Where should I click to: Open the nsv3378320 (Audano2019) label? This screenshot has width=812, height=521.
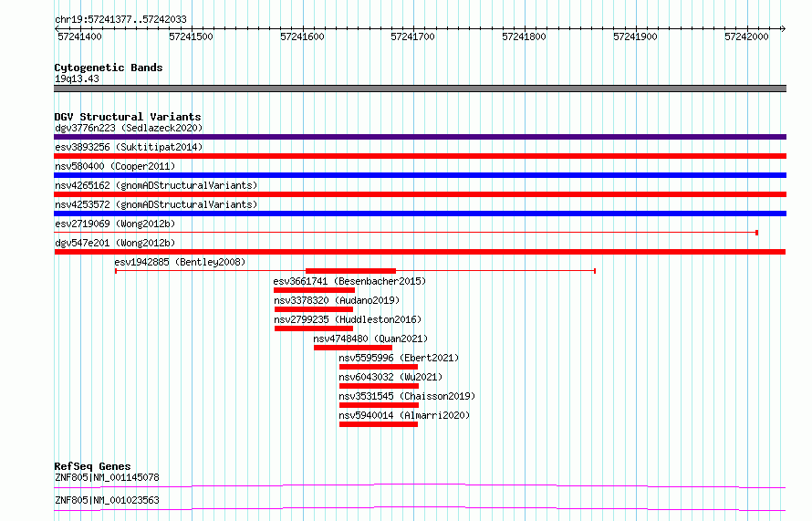337,300
